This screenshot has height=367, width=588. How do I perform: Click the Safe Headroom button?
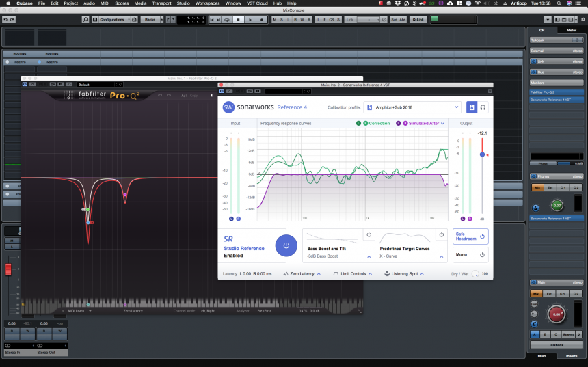[471, 236]
